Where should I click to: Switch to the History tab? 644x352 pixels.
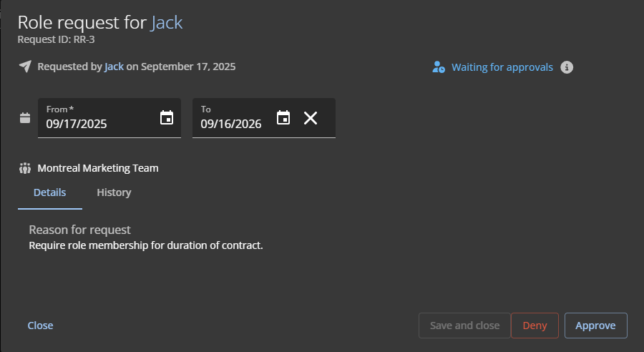click(114, 192)
